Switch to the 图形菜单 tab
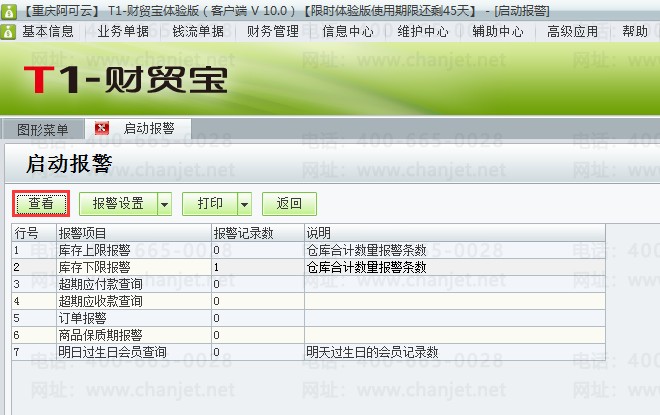 pos(43,129)
